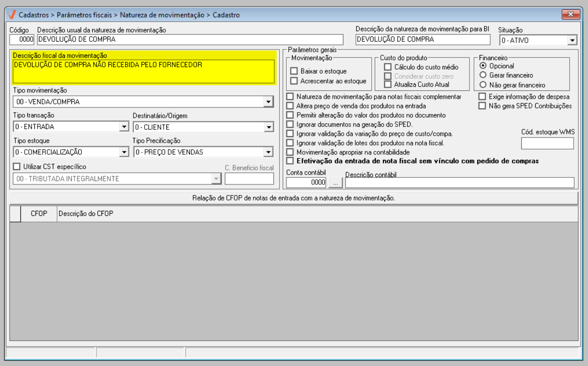588x366 pixels.
Task: Select Gerar financeiro radio option
Action: pyautogui.click(x=483, y=75)
